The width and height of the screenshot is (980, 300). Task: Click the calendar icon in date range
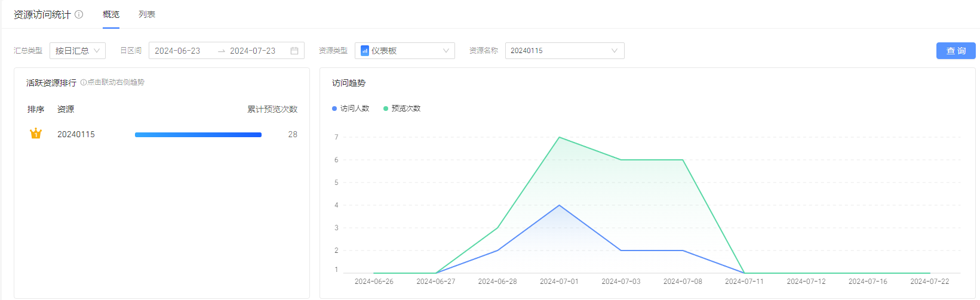coord(294,51)
